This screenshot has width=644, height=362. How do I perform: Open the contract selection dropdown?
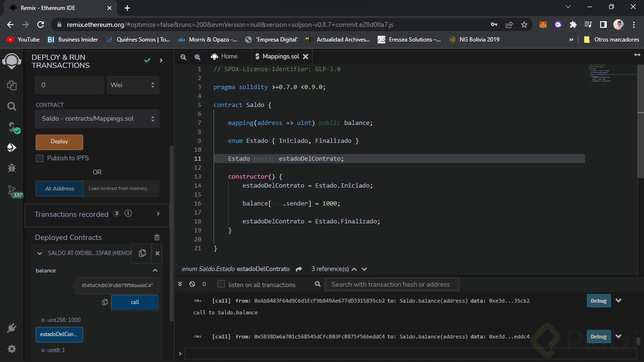tap(97, 119)
